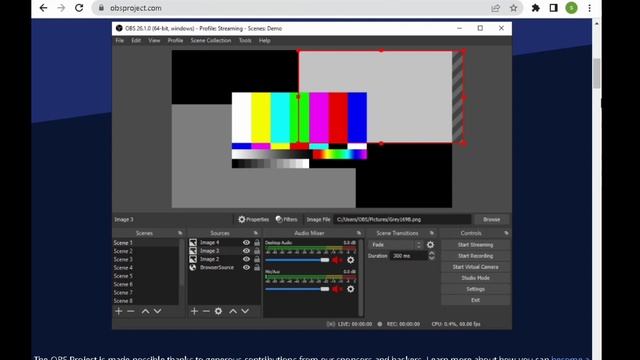
Task: Unmute Desktop Audio speaker icon
Action: pyautogui.click(x=337, y=260)
